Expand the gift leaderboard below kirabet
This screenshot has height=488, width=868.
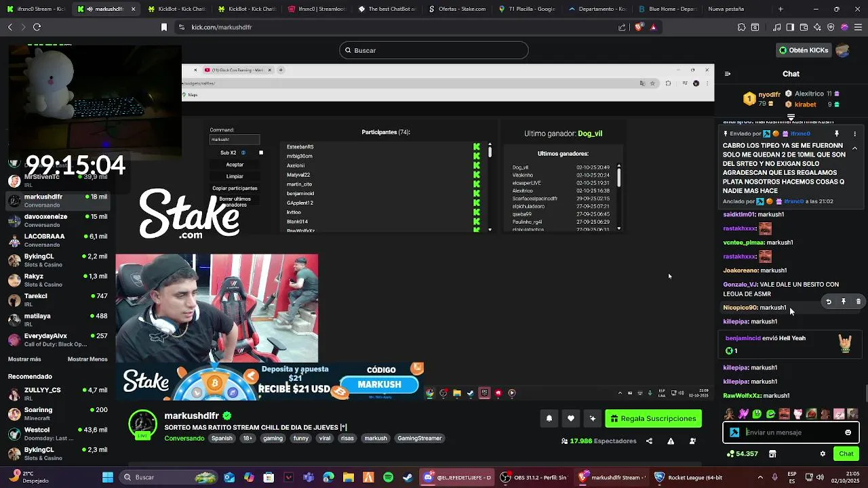coord(791,117)
